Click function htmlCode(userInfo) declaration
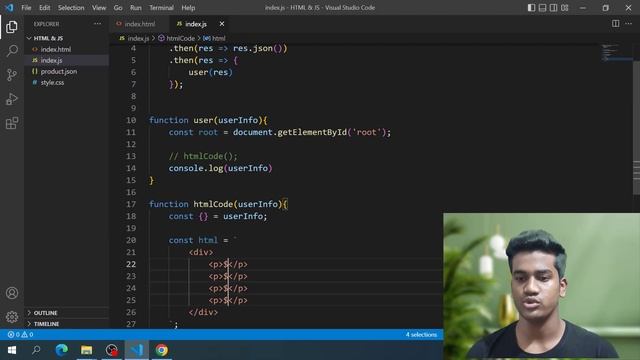640x360 pixels. tap(218, 204)
